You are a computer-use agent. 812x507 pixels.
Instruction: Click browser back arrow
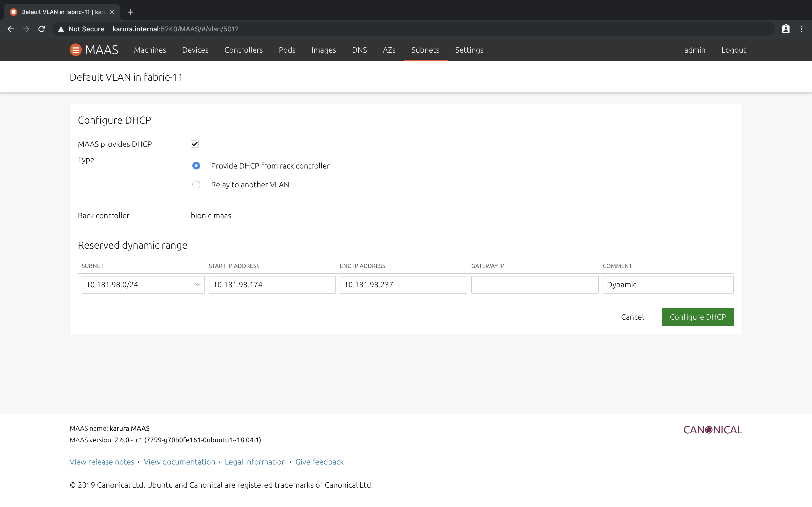(11, 29)
